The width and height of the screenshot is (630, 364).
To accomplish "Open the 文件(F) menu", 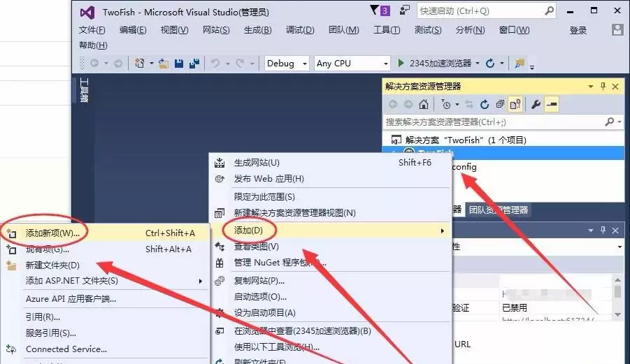I will point(92,30).
